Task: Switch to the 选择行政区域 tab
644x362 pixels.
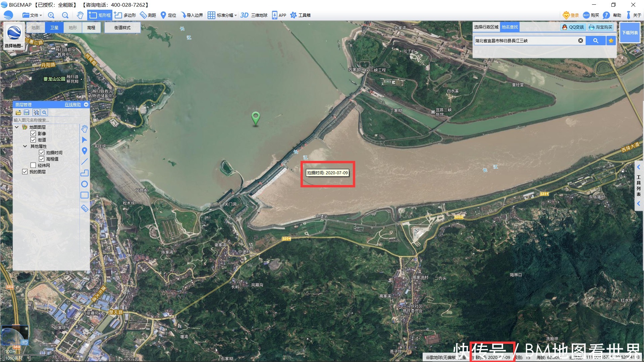Action: point(486,27)
